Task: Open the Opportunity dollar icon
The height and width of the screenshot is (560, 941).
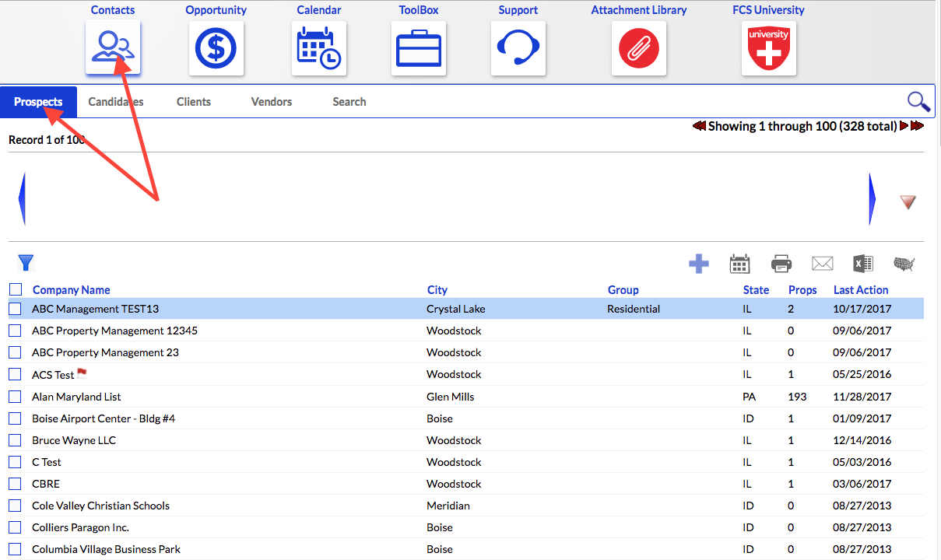Action: pos(216,48)
